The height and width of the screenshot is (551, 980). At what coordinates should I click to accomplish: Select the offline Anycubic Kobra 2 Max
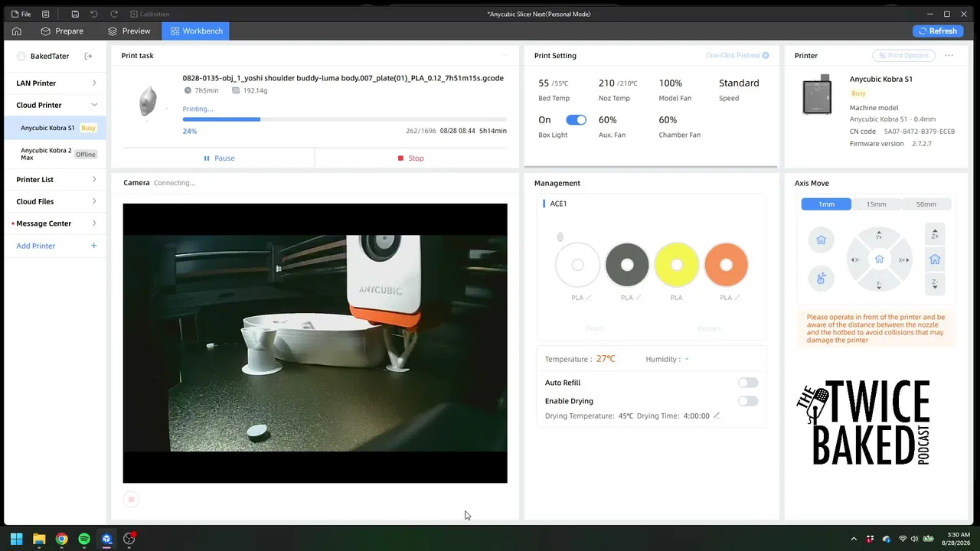point(56,154)
